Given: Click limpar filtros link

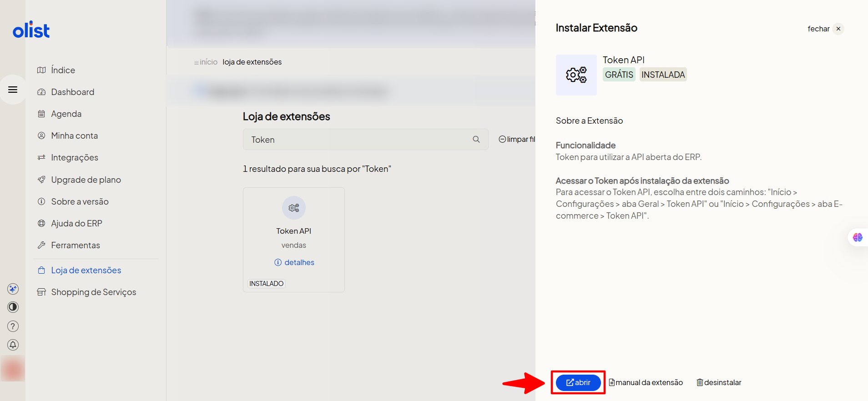Looking at the screenshot, I should 517,139.
